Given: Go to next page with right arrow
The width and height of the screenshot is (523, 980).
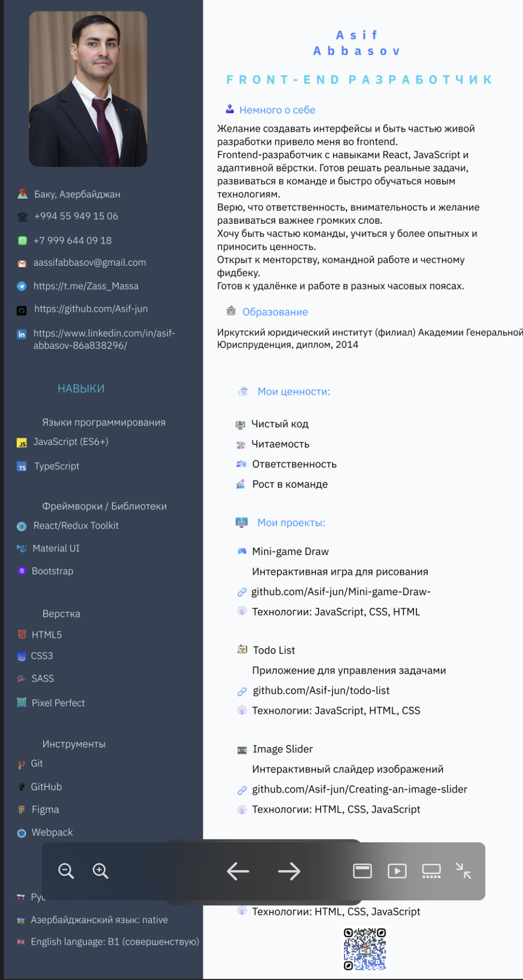Looking at the screenshot, I should point(289,871).
